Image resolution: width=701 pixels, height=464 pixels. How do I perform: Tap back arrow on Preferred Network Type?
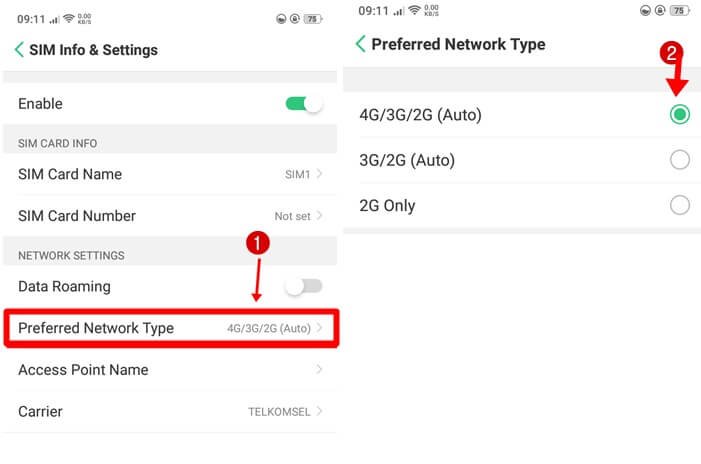point(361,44)
